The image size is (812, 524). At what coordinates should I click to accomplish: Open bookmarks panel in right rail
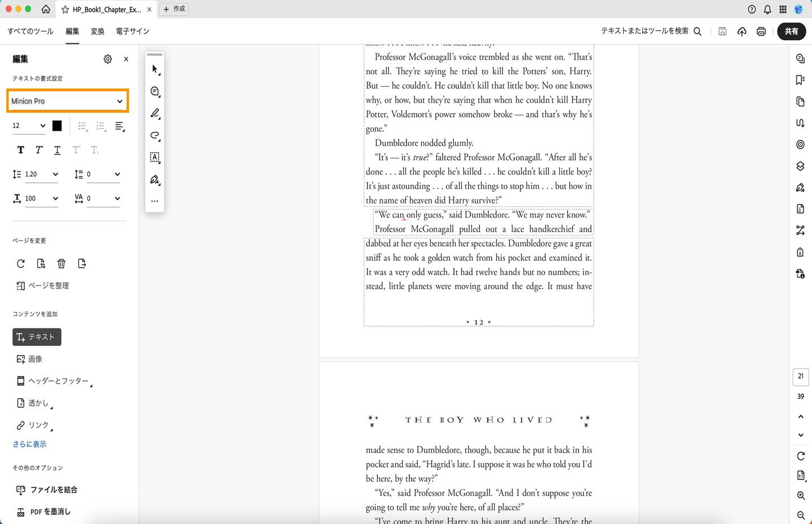tap(800, 80)
